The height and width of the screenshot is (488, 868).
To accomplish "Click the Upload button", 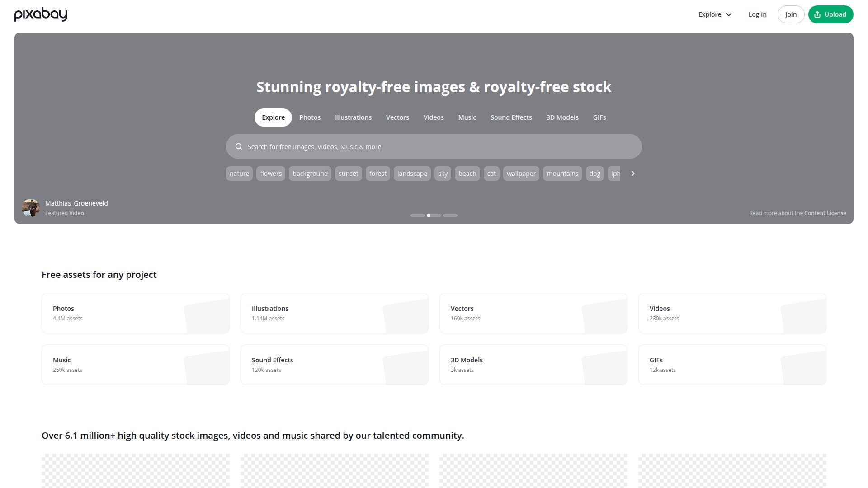I will (830, 14).
